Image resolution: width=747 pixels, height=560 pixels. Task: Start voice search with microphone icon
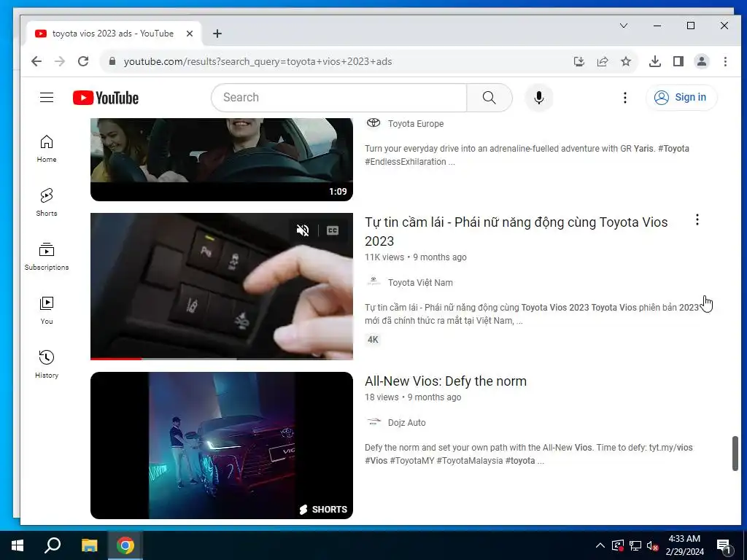539,98
